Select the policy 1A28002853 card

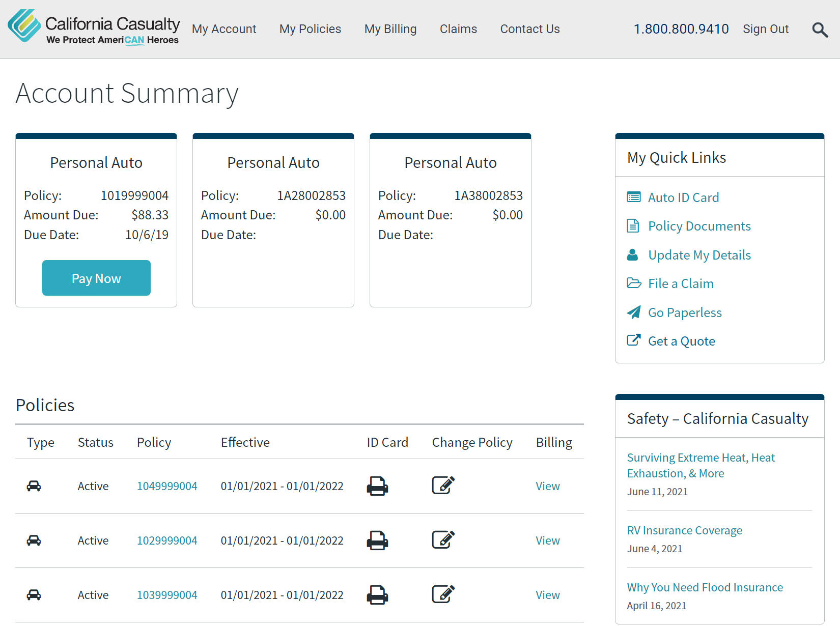(x=273, y=220)
